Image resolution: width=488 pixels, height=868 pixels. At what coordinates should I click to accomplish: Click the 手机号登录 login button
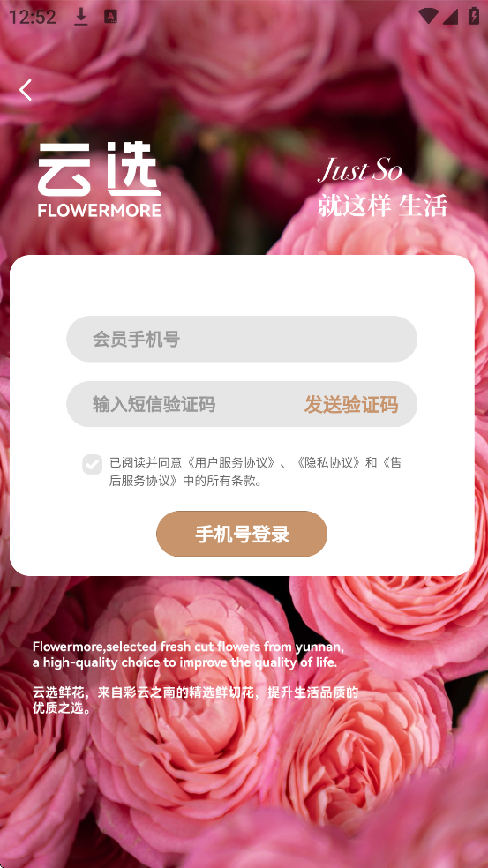[242, 534]
